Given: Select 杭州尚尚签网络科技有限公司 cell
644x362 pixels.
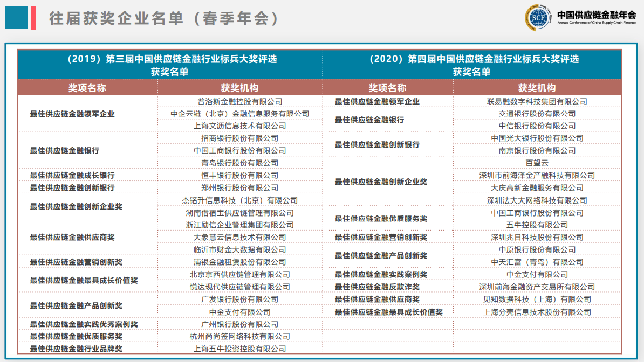Looking at the screenshot, I should click(239, 336).
